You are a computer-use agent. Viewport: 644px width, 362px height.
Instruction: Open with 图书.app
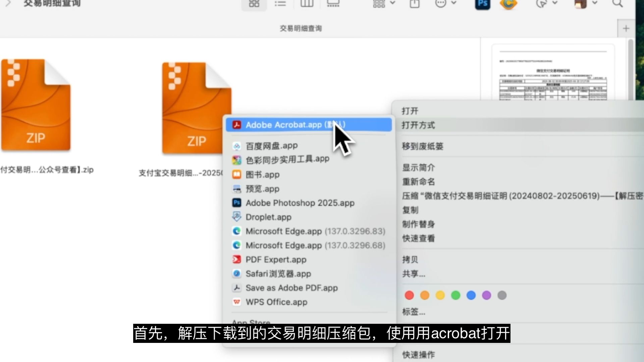tap(309, 174)
